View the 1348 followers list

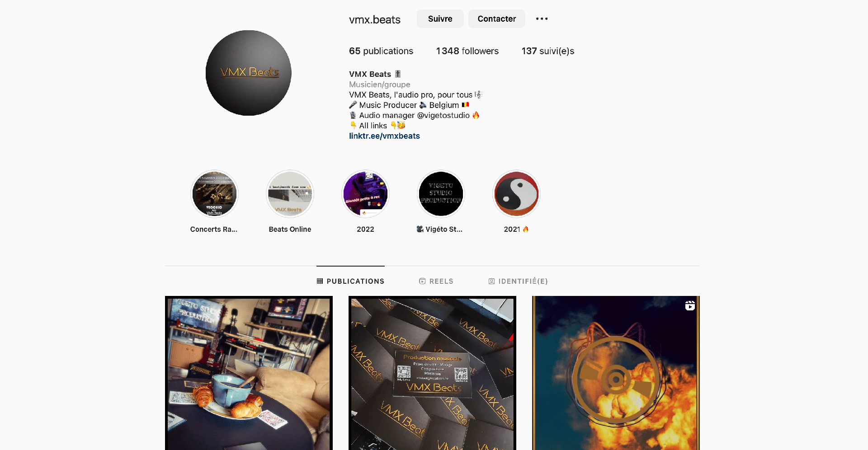click(x=467, y=51)
